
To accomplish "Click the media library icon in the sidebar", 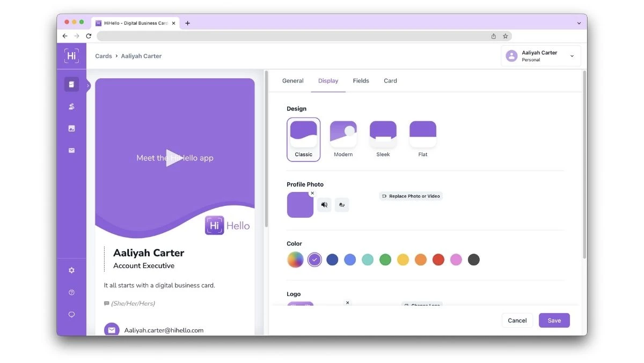I will [71, 128].
